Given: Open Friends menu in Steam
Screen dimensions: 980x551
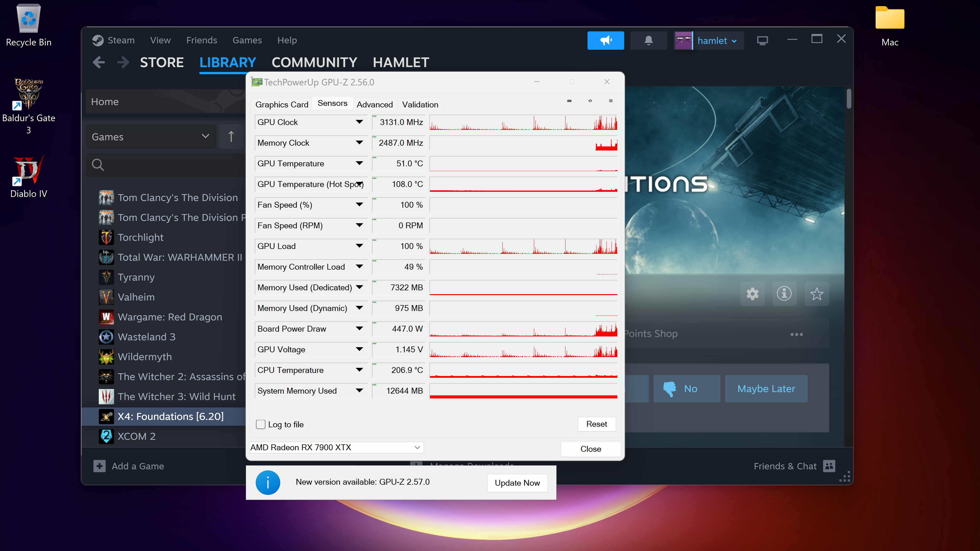Looking at the screenshot, I should [202, 40].
